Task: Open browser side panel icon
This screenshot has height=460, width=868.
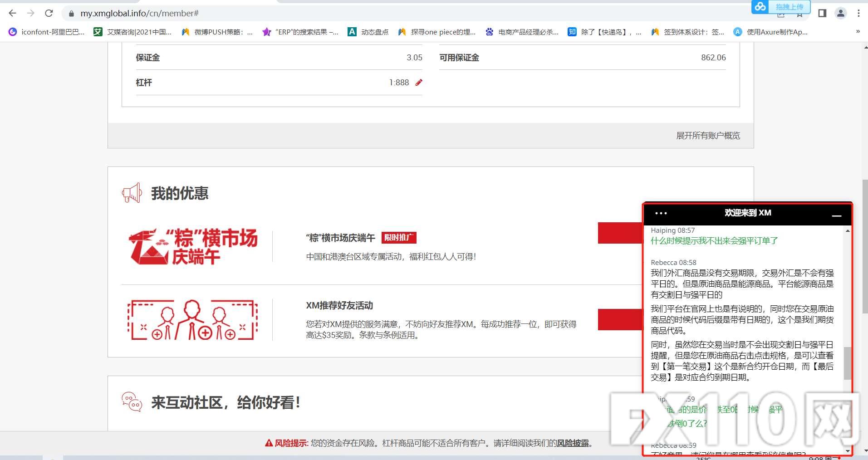Action: 822,13
